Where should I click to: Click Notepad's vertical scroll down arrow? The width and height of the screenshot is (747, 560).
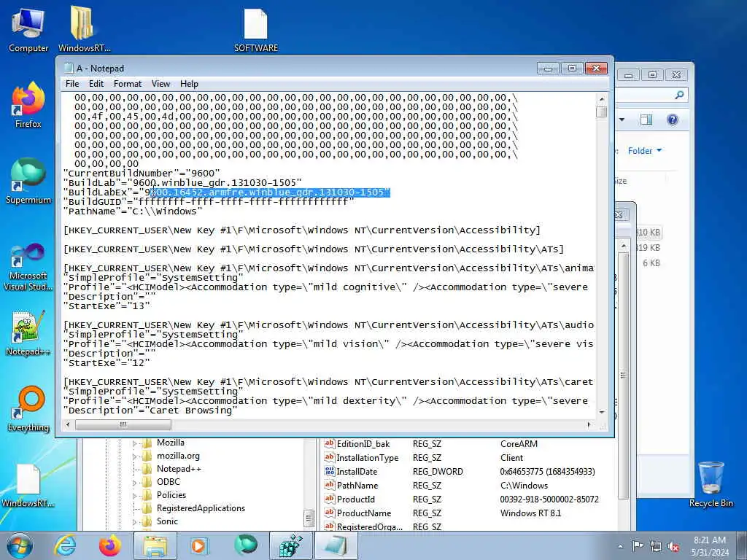pos(601,413)
